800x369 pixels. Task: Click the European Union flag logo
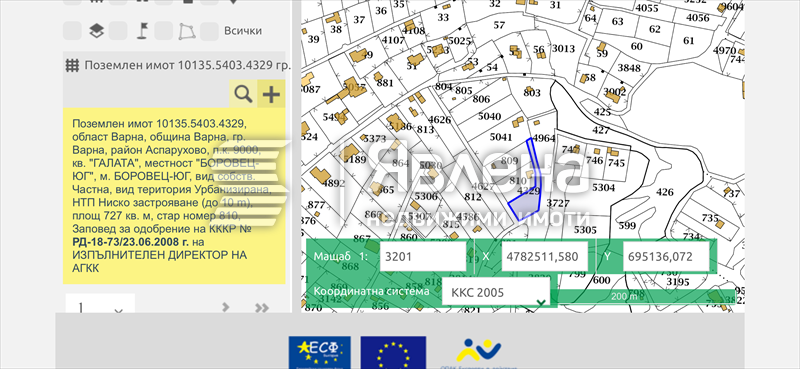(x=393, y=352)
